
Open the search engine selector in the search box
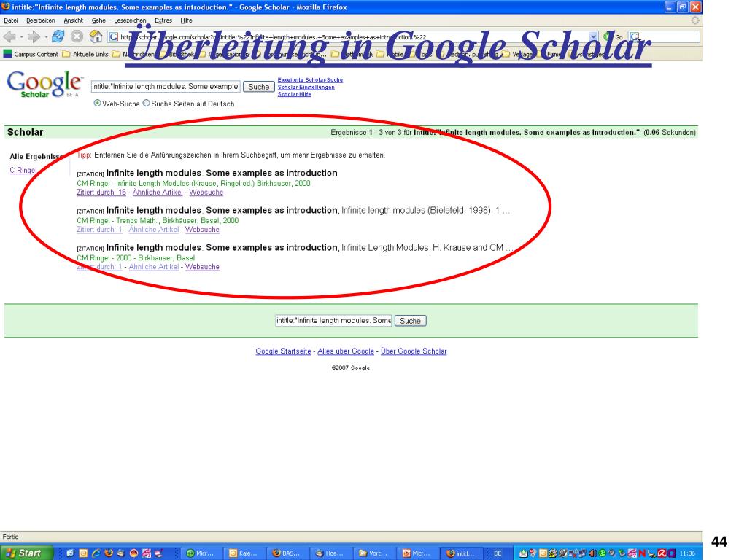click(x=635, y=36)
